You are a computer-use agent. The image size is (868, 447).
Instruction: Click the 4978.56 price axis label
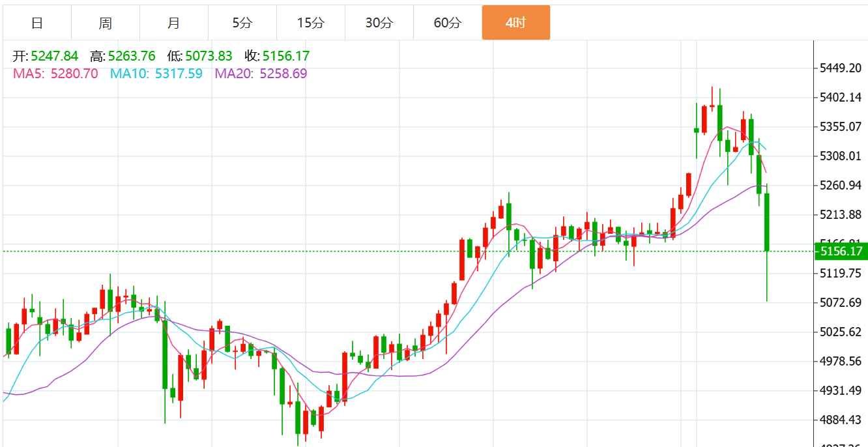pyautogui.click(x=841, y=361)
